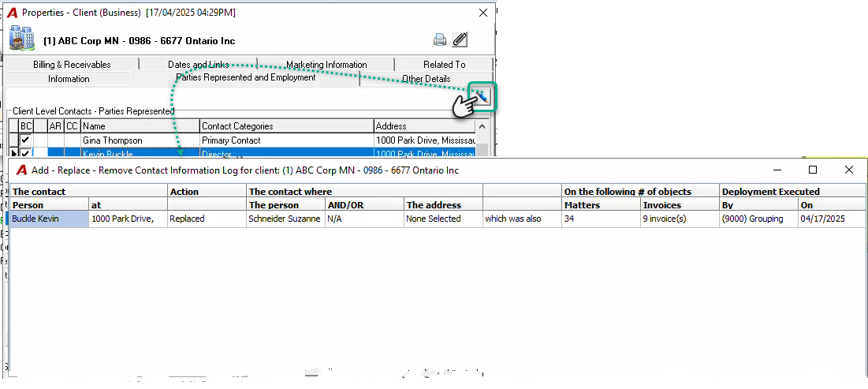Select Parties Represented and Employment tab

coord(246,77)
